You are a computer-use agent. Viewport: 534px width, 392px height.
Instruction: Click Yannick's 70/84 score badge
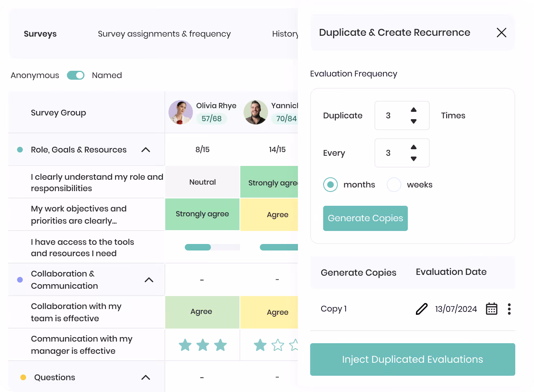click(x=286, y=119)
